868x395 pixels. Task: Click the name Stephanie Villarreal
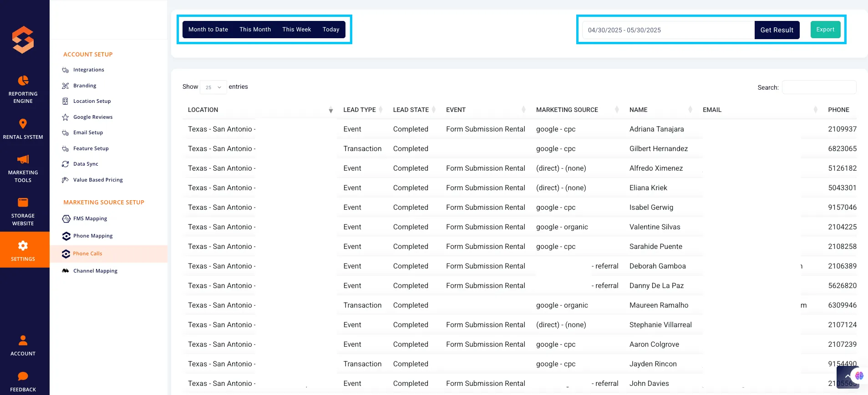(660, 325)
